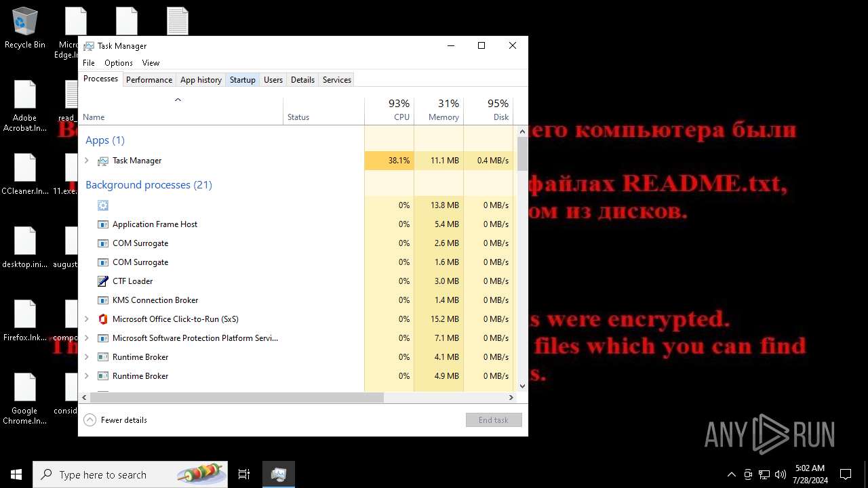The height and width of the screenshot is (488, 868).
Task: Select the first COM Surrogate row
Action: click(x=296, y=243)
